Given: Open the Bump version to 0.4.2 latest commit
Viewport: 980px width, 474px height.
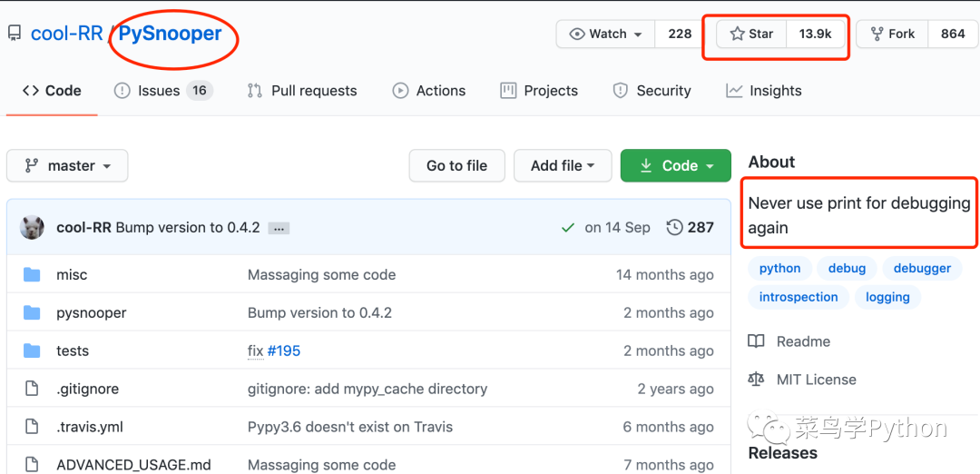Looking at the screenshot, I should pos(188,228).
